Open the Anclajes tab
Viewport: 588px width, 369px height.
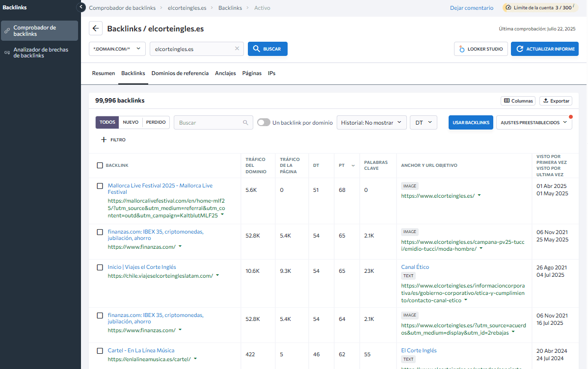[225, 73]
